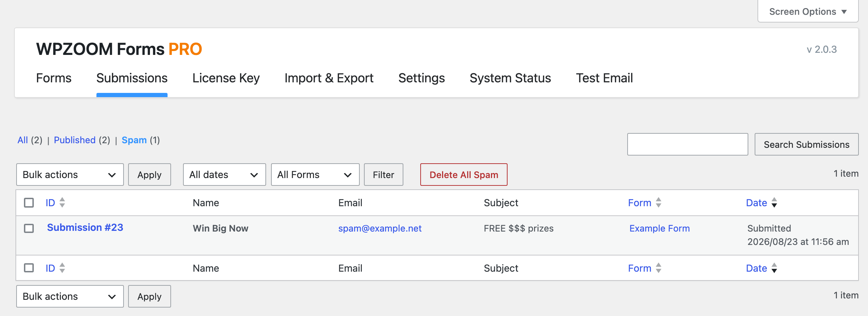Click the Search Submissions button

806,144
